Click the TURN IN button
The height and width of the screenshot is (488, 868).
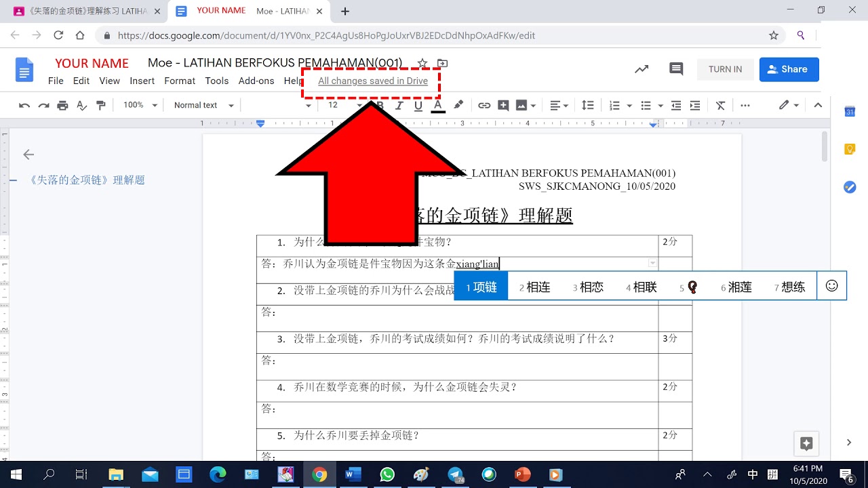[x=725, y=69]
